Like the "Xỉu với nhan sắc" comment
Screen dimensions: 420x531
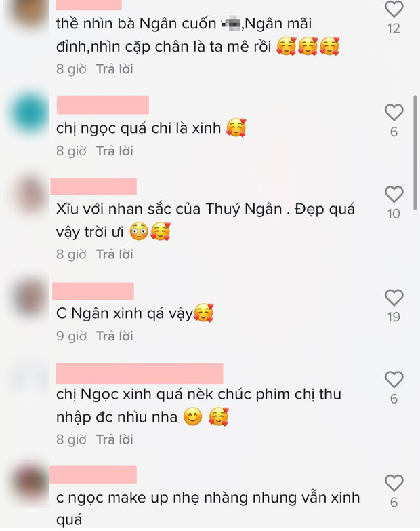[394, 194]
